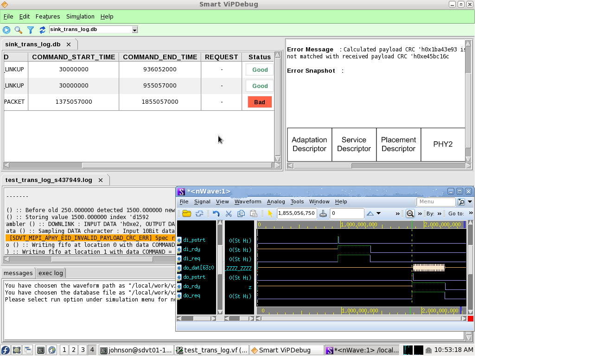Click the nWave marker time field showing 0
This screenshot has height=364, width=593.
[347, 213]
